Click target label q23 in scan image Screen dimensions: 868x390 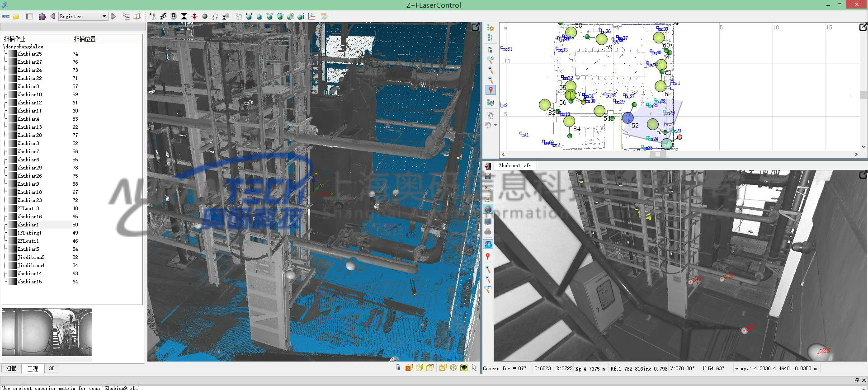[824, 350]
